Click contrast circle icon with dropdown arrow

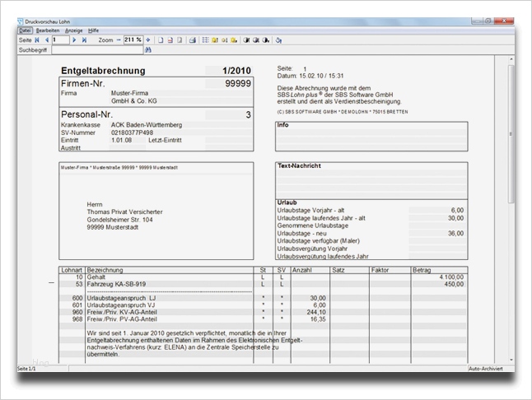pyautogui.click(x=266, y=40)
